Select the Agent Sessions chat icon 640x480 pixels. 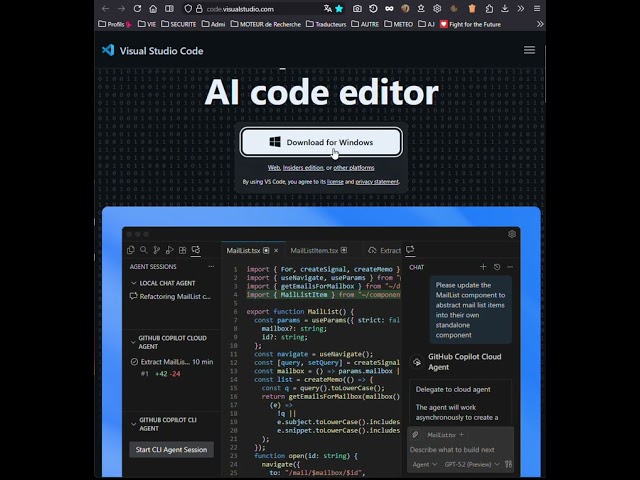[x=196, y=250]
